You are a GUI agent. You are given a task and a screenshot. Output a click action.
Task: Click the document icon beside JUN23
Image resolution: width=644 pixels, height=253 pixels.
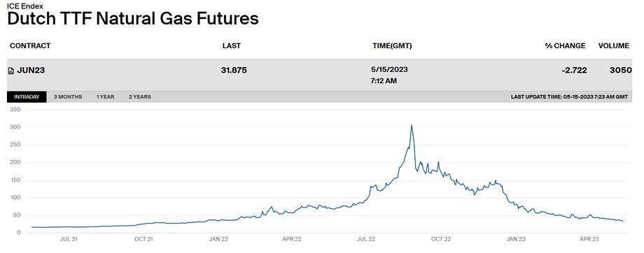tap(11, 71)
